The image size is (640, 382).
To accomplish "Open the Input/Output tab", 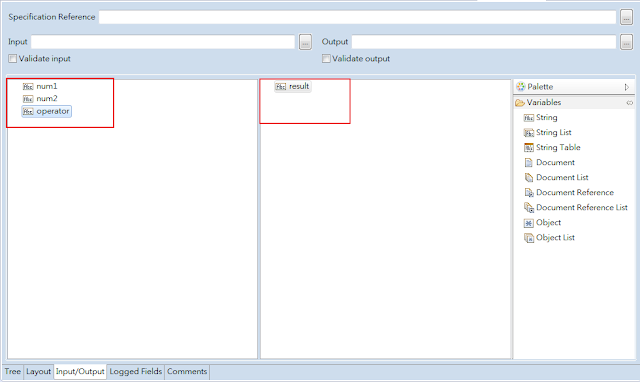I will point(80,371).
